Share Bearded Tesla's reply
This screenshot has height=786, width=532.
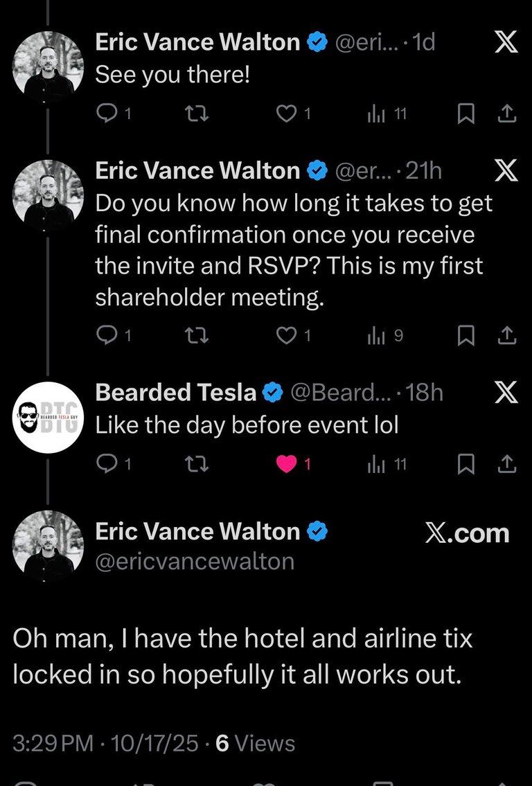(x=507, y=465)
